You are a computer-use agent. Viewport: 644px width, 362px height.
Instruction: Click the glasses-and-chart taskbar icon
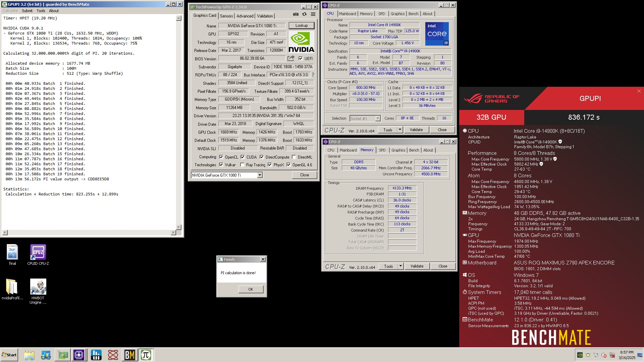(x=46, y=355)
